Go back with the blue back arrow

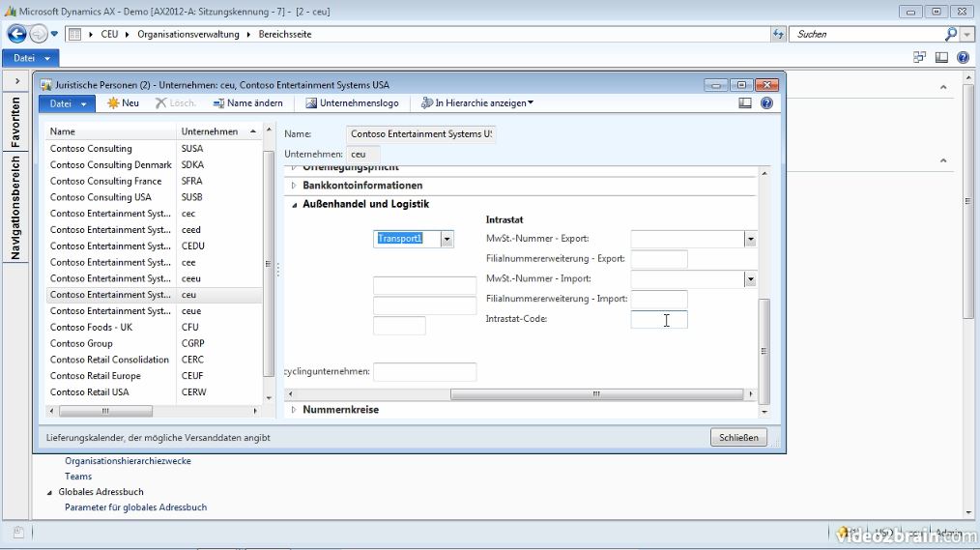[x=16, y=34]
